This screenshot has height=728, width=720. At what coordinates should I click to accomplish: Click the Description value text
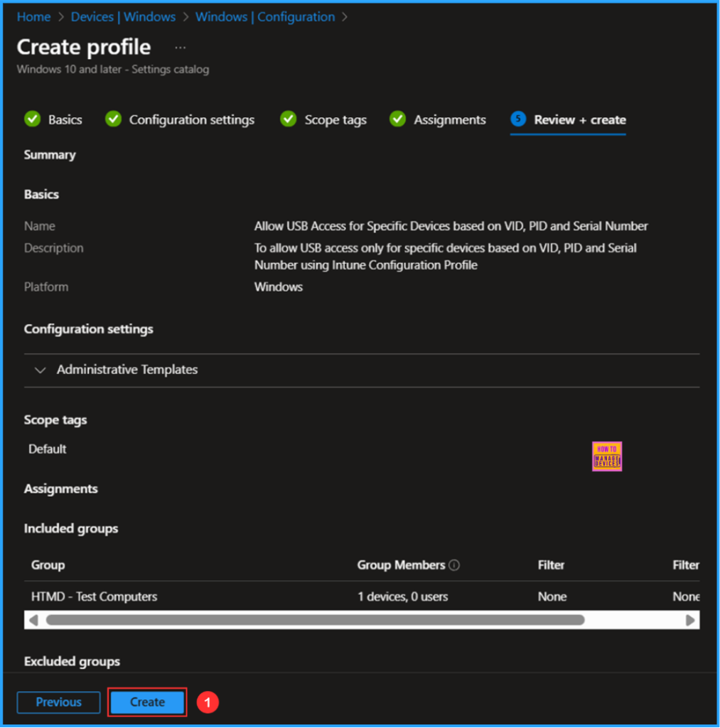tap(445, 256)
